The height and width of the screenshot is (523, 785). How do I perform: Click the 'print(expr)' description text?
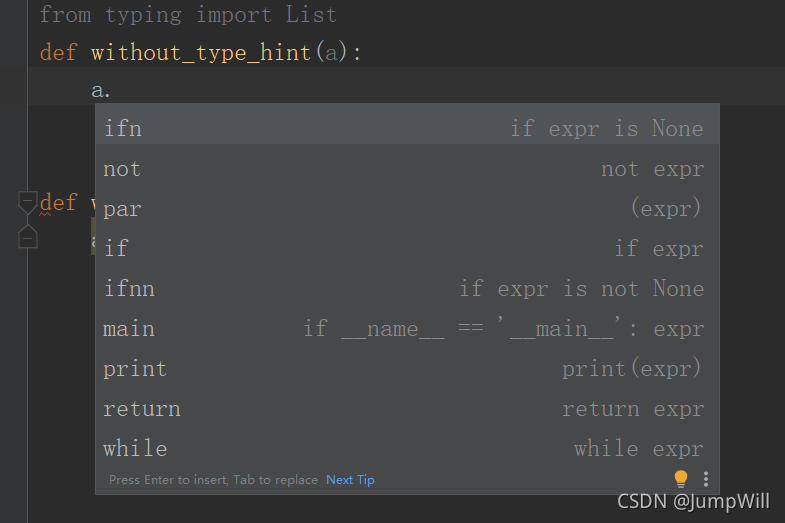pos(631,369)
